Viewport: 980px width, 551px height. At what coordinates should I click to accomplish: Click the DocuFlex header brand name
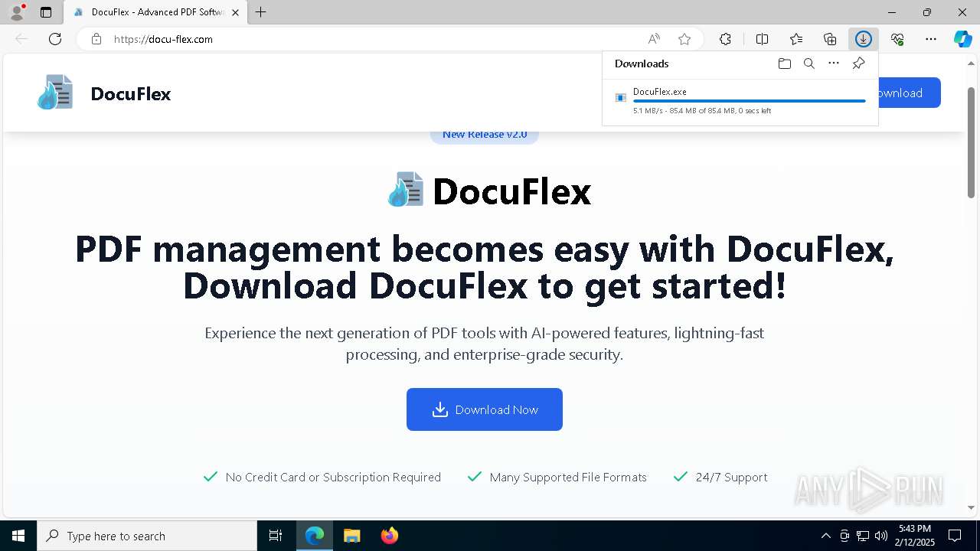tap(131, 94)
